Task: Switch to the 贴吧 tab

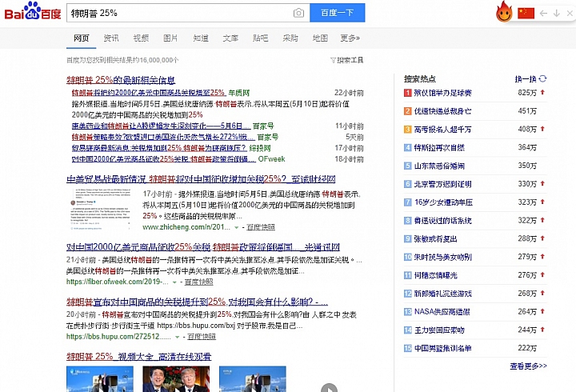Action: (261, 38)
